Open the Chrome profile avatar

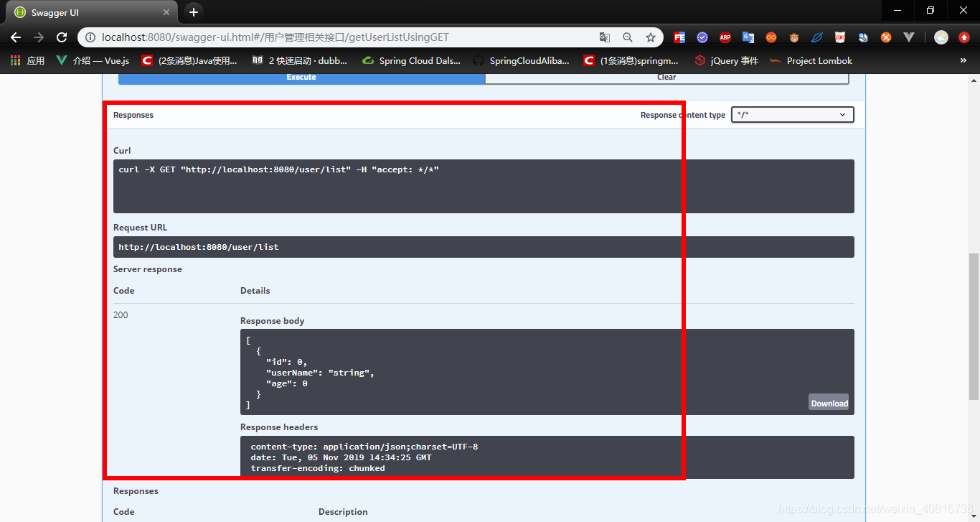[x=941, y=37]
